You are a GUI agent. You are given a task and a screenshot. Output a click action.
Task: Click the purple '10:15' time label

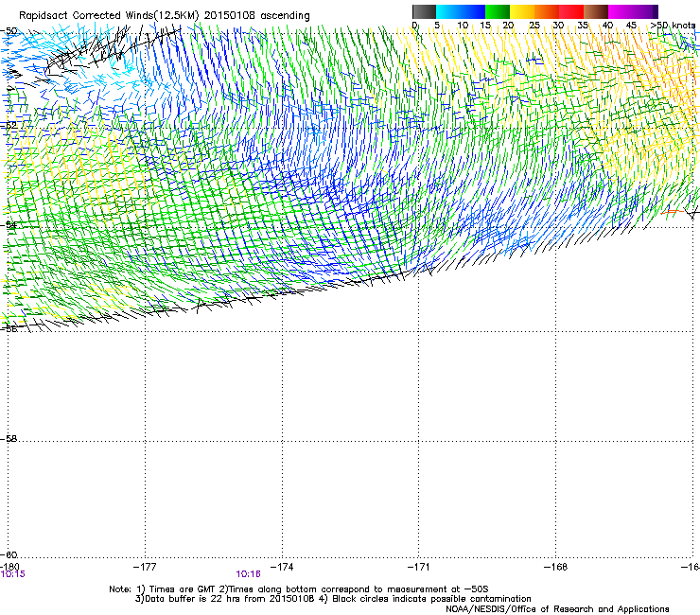click(13, 574)
